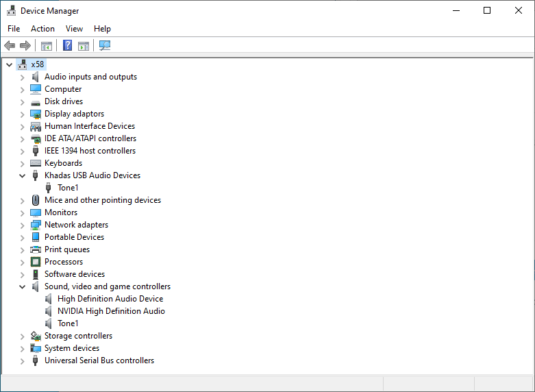The image size is (535, 392).
Task: Open the Action menu
Action: click(42, 29)
